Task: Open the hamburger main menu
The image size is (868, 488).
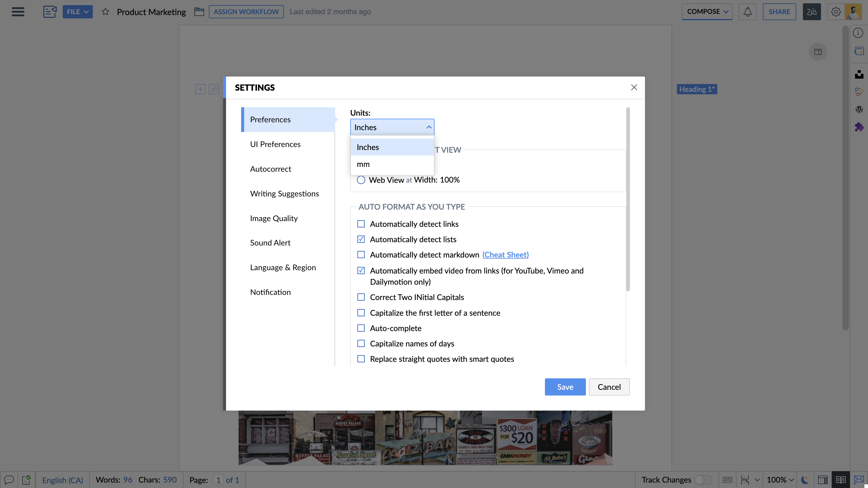Action: click(x=18, y=12)
